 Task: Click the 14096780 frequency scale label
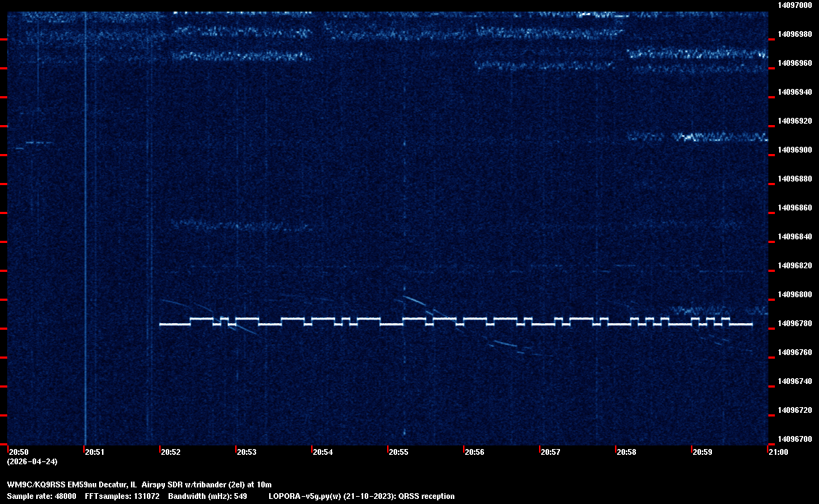[794, 323]
